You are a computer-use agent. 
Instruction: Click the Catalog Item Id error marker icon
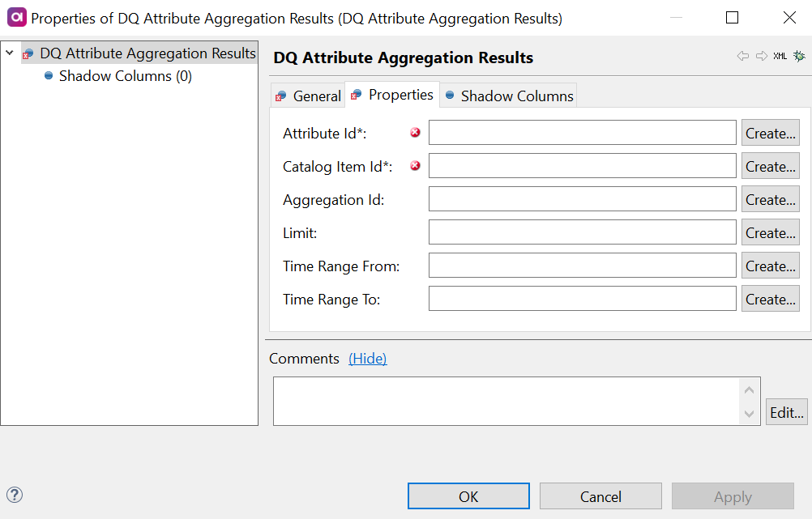(x=416, y=166)
